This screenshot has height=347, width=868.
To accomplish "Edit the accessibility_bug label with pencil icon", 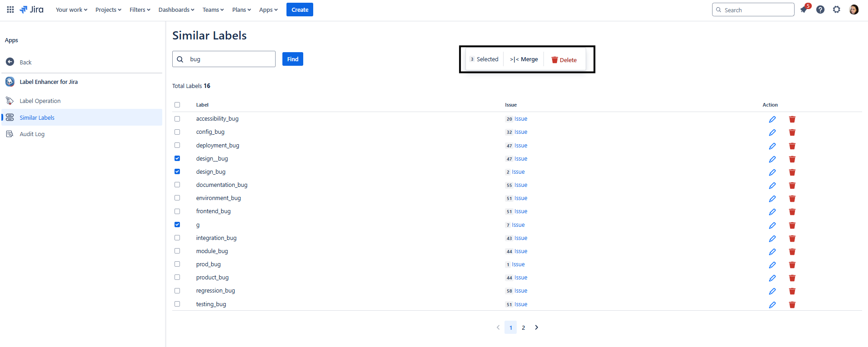I will (x=772, y=119).
